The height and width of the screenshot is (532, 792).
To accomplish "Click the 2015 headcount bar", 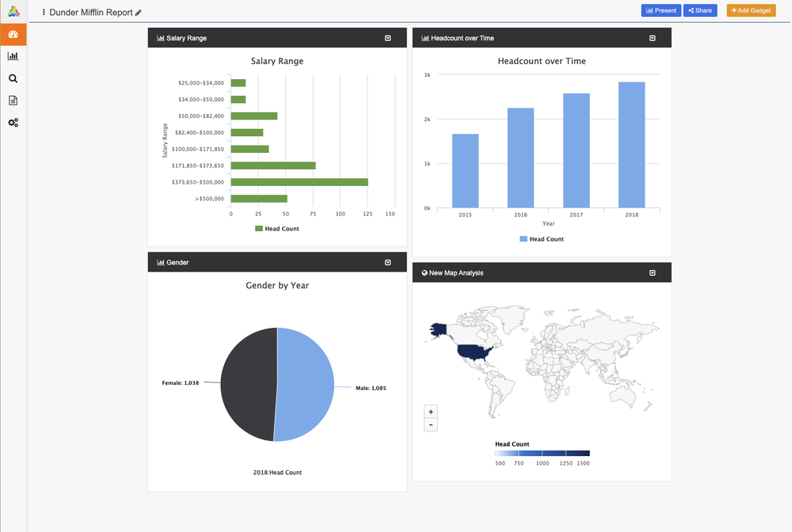I will (465, 170).
